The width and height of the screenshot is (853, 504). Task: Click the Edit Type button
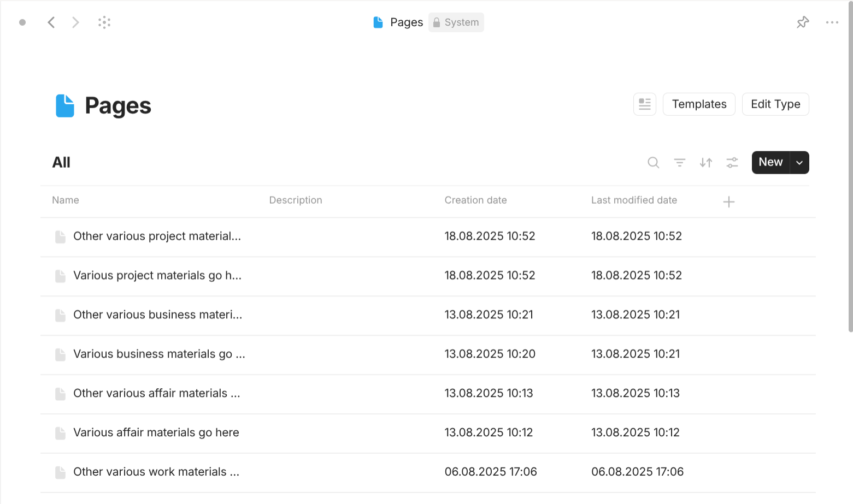pos(775,104)
